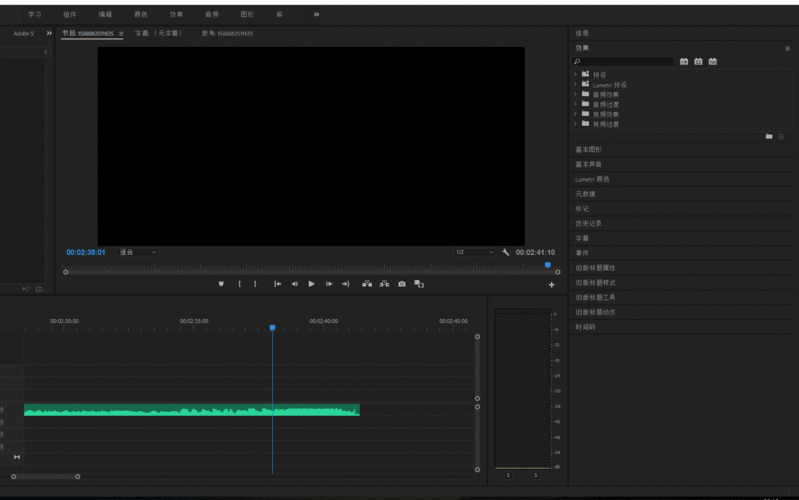
Task: Switch to the 字幕 panel tab
Action: point(159,34)
